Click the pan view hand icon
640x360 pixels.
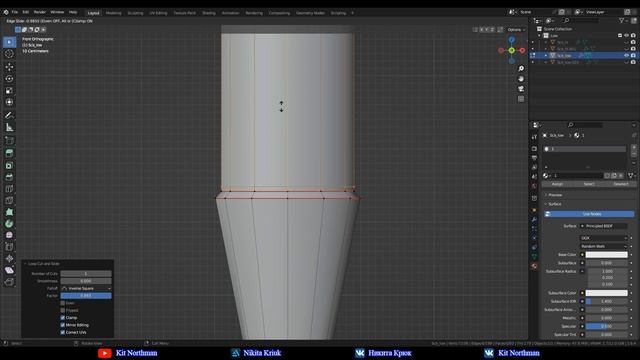click(x=521, y=79)
